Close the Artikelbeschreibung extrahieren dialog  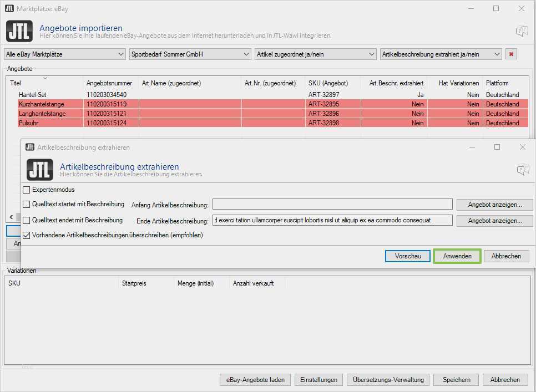coord(523,147)
